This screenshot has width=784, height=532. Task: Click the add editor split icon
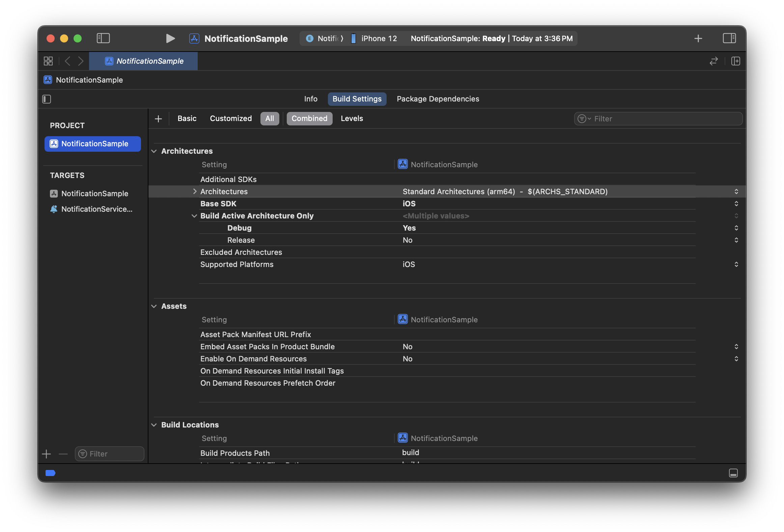coord(735,61)
